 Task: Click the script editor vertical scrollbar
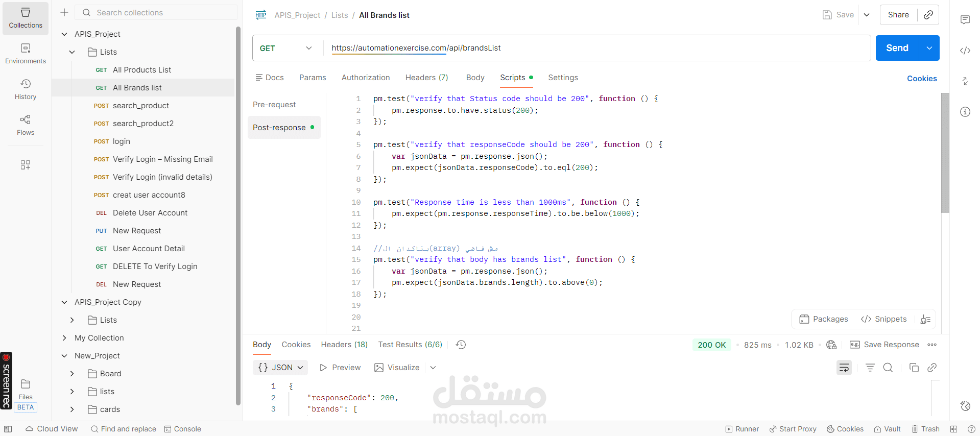click(945, 153)
